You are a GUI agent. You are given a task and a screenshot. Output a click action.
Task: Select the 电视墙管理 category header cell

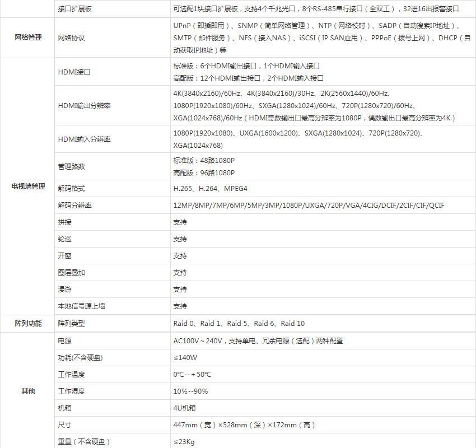click(27, 186)
